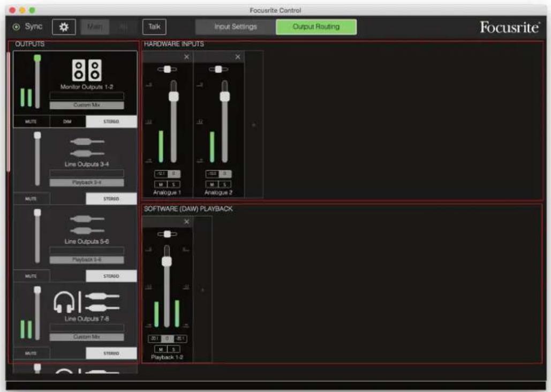
Task: Toggle DIM on Monitor Outputs 1-2
Action: tap(67, 121)
